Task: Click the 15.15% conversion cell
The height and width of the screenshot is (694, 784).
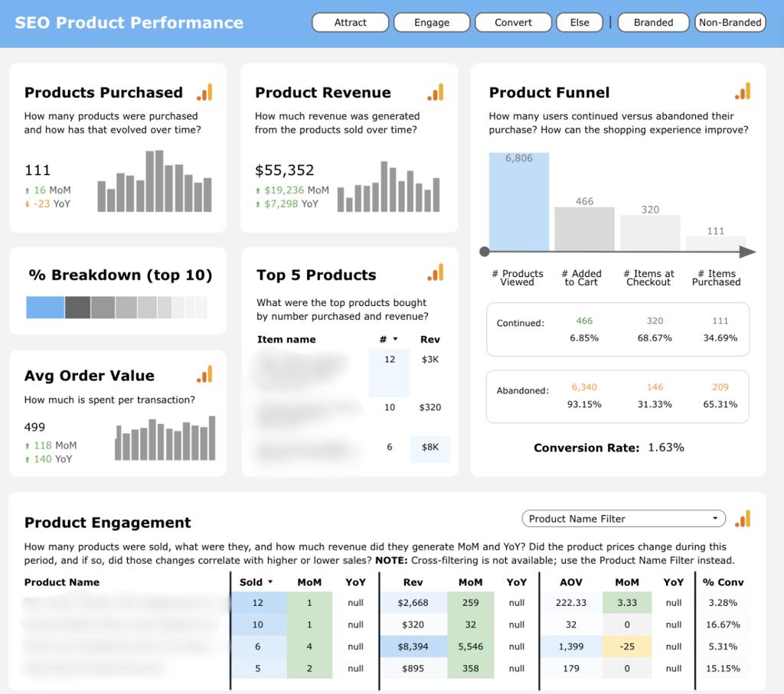Action: coord(723,669)
